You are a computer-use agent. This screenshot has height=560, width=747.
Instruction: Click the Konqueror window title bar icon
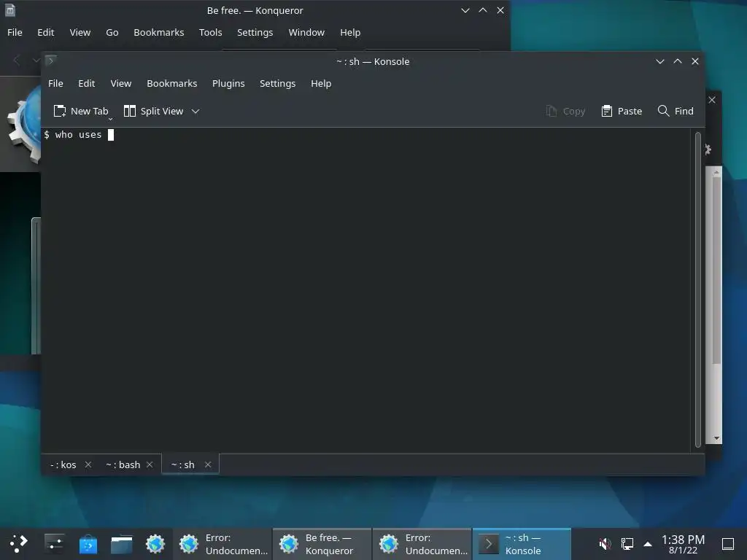click(x=10, y=10)
